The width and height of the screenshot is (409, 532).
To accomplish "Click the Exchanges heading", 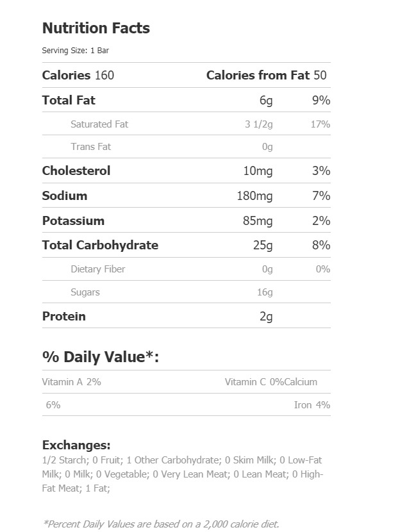I will tap(76, 445).
